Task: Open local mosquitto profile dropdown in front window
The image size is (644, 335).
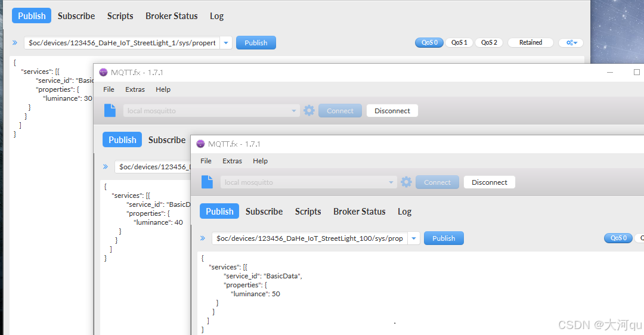Action: point(391,182)
